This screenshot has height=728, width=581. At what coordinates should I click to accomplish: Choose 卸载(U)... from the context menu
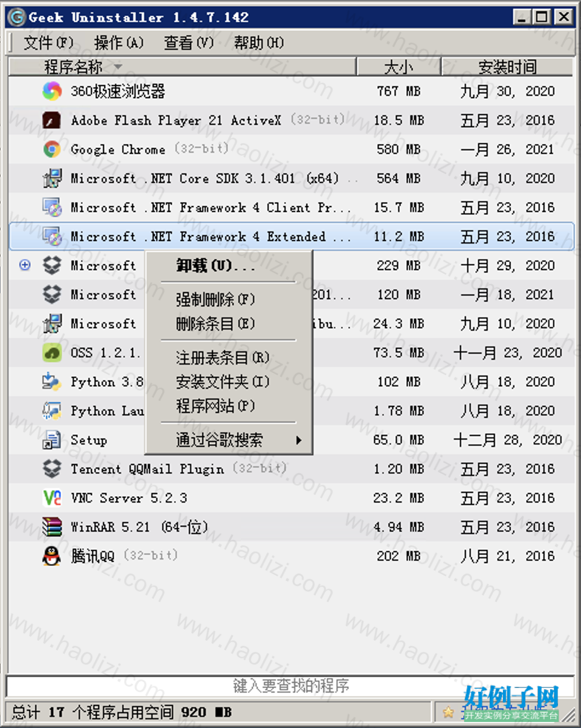point(229,266)
